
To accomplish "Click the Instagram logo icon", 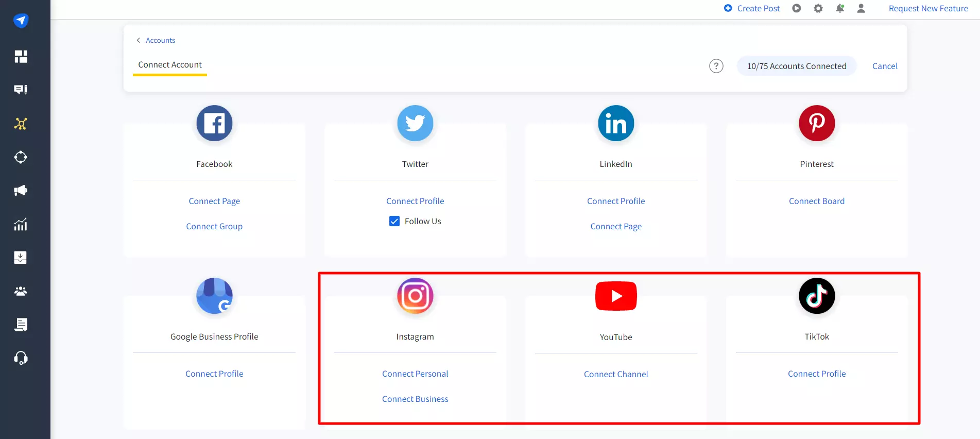I will tap(415, 296).
